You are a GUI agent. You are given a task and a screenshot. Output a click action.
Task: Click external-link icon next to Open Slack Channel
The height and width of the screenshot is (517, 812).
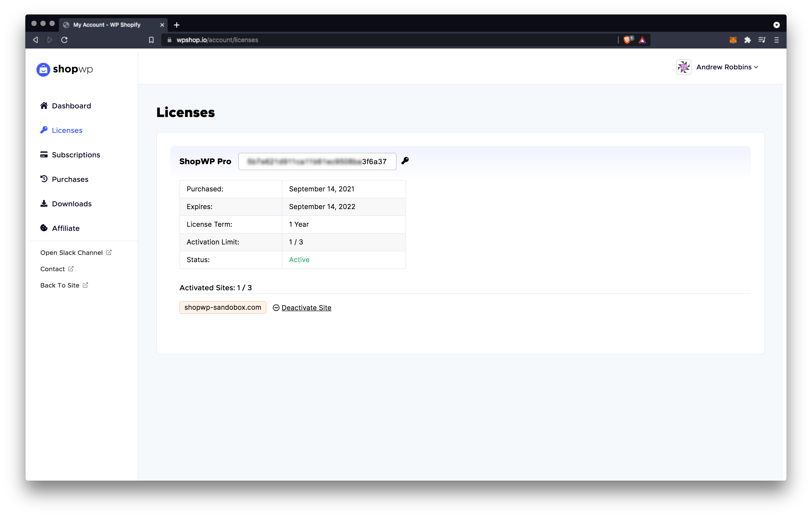click(109, 252)
